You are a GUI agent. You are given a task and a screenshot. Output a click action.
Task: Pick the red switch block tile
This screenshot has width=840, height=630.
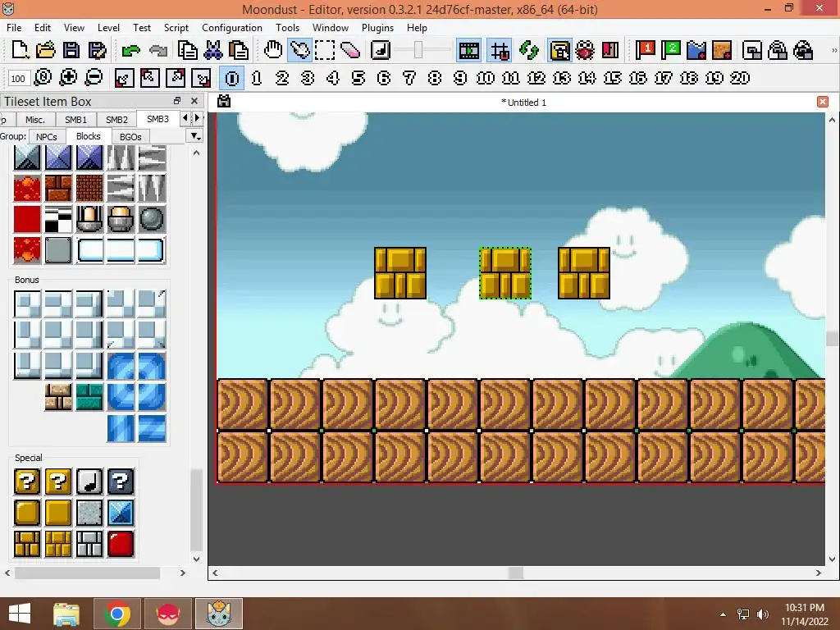[x=121, y=544]
